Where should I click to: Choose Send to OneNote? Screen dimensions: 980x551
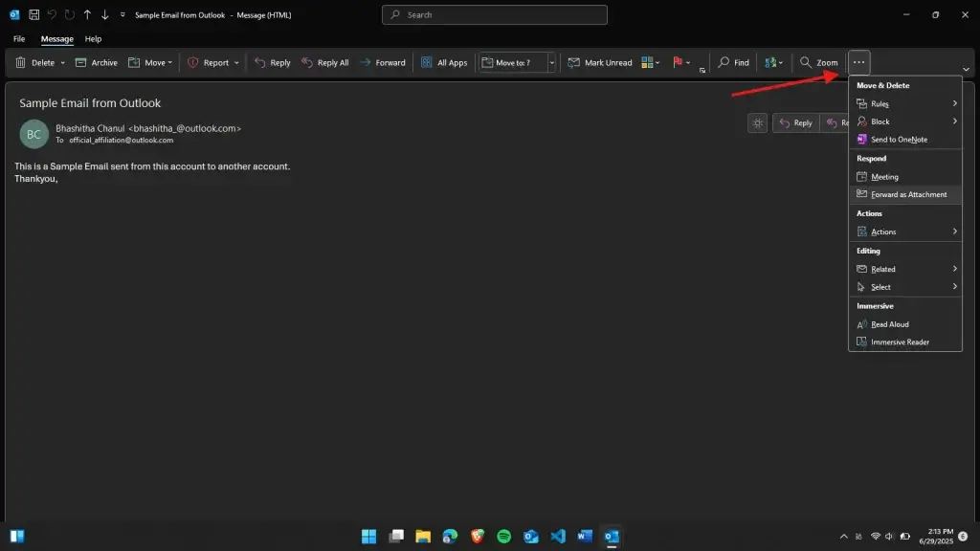[x=905, y=140]
